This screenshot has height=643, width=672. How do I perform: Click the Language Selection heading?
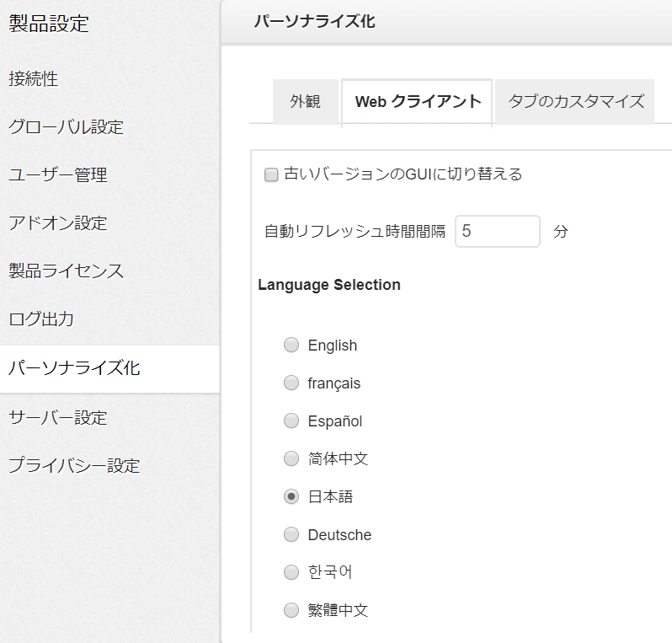(x=329, y=285)
